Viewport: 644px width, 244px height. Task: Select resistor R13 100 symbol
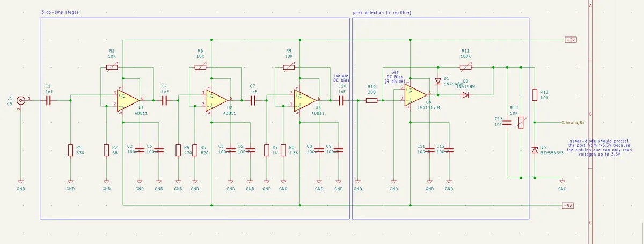click(x=535, y=95)
